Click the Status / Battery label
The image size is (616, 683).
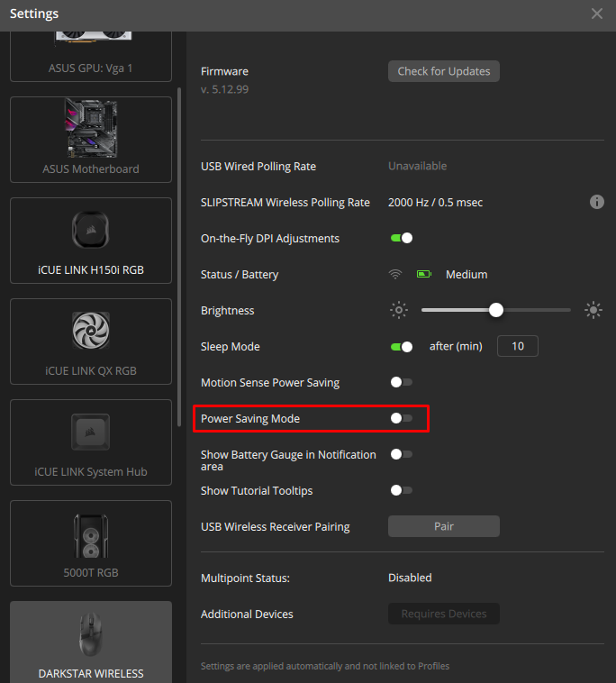point(240,275)
